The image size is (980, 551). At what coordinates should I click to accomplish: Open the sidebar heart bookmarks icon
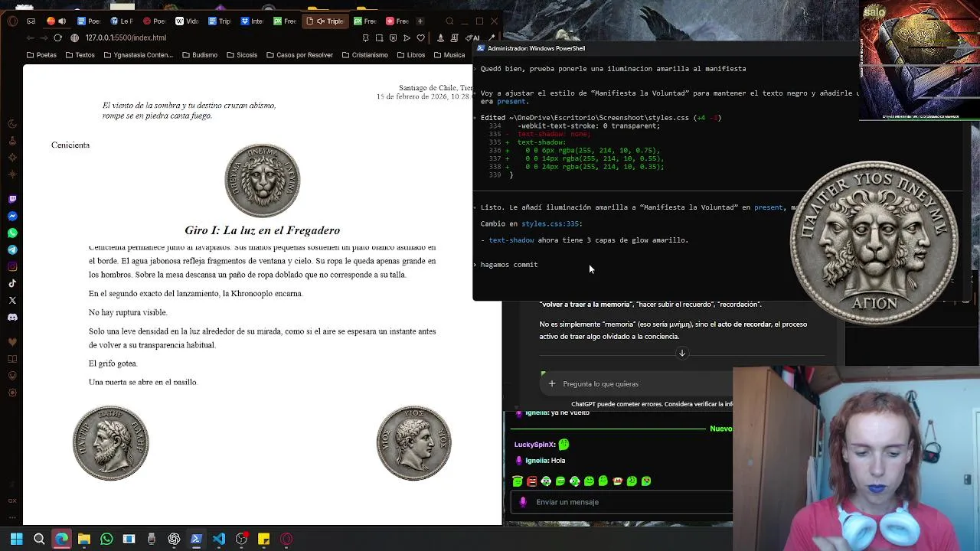tap(12, 341)
